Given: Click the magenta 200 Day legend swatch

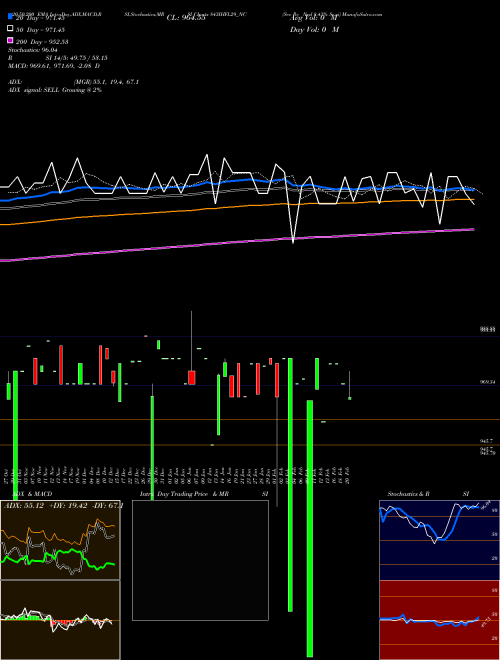Looking at the screenshot, I should click(x=10, y=41).
